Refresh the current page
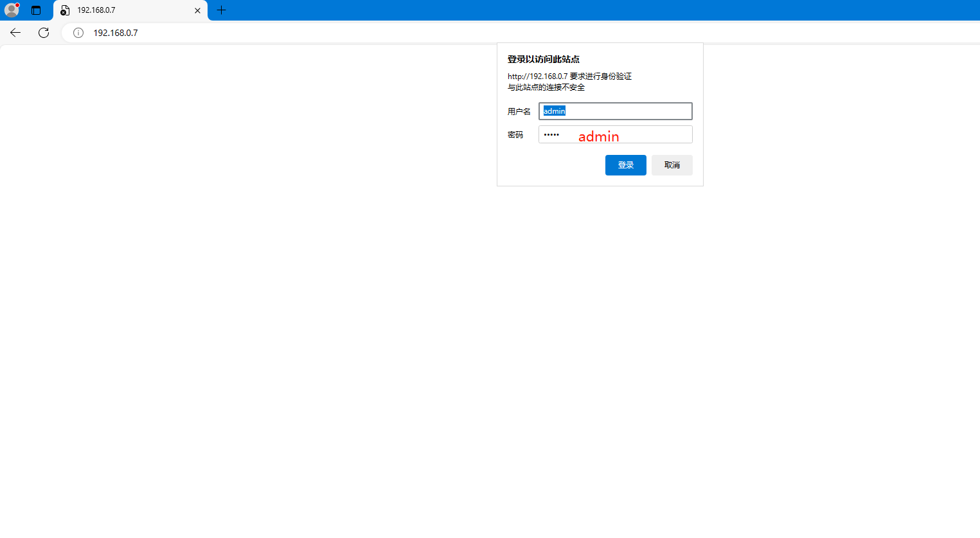 point(44,33)
